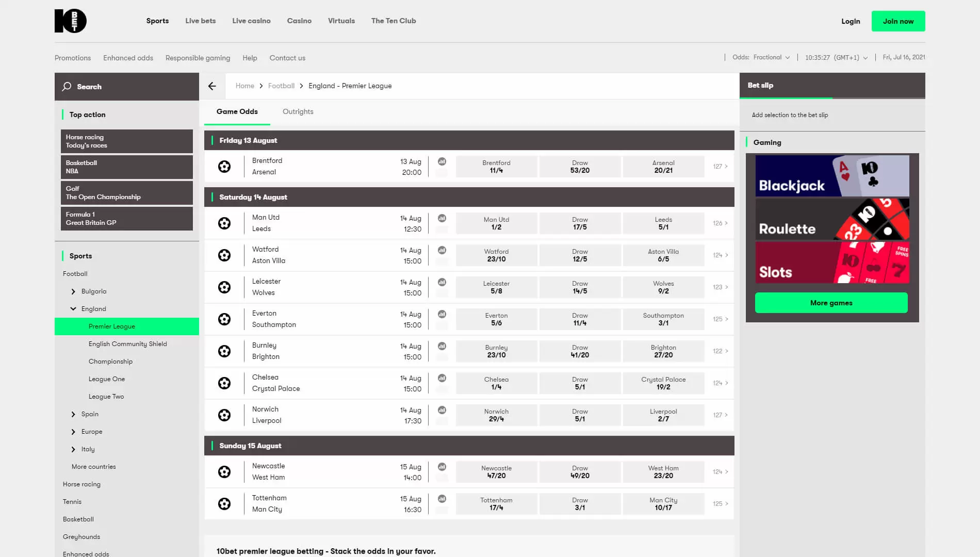The height and width of the screenshot is (557, 980).
Task: Click football icon for Tottenham vs Man City
Action: (224, 504)
